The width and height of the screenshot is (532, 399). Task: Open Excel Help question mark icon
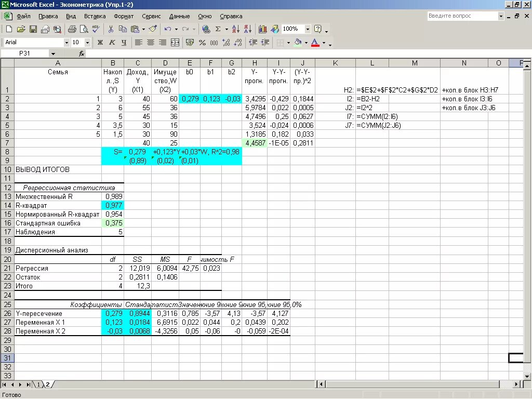(x=318, y=29)
